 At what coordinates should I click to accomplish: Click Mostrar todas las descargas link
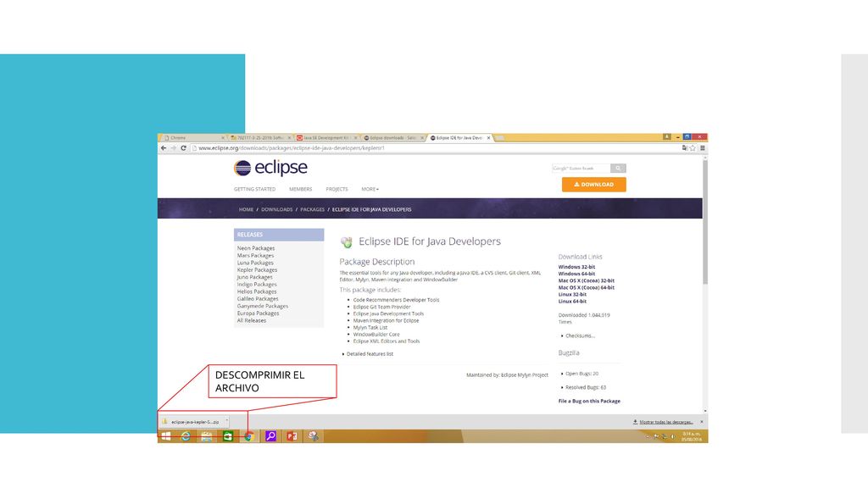[666, 422]
